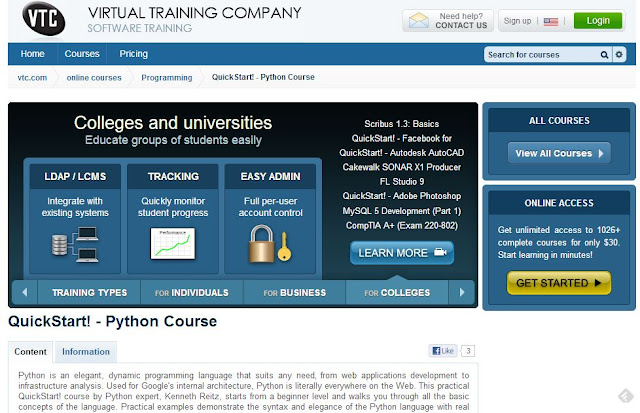The width and height of the screenshot is (640, 413).
Task: Open CompTIA A+ (Exam 220-802) link
Action: click(x=402, y=225)
